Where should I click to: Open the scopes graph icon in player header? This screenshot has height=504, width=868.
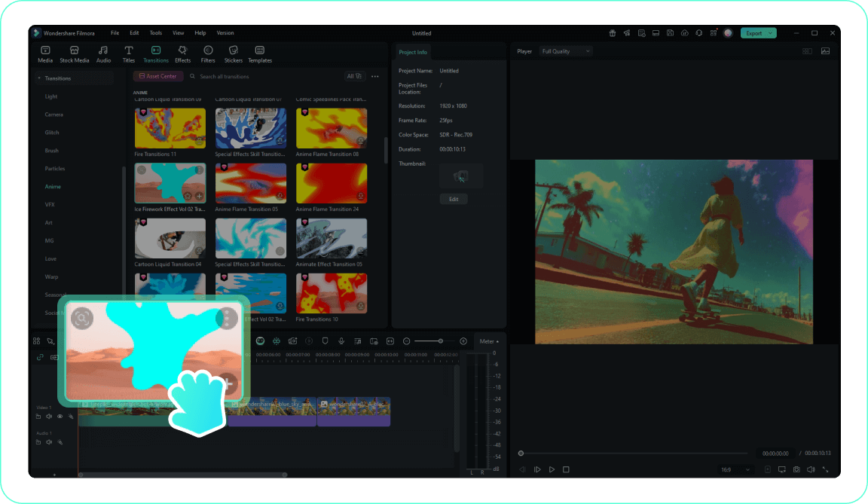(x=825, y=51)
